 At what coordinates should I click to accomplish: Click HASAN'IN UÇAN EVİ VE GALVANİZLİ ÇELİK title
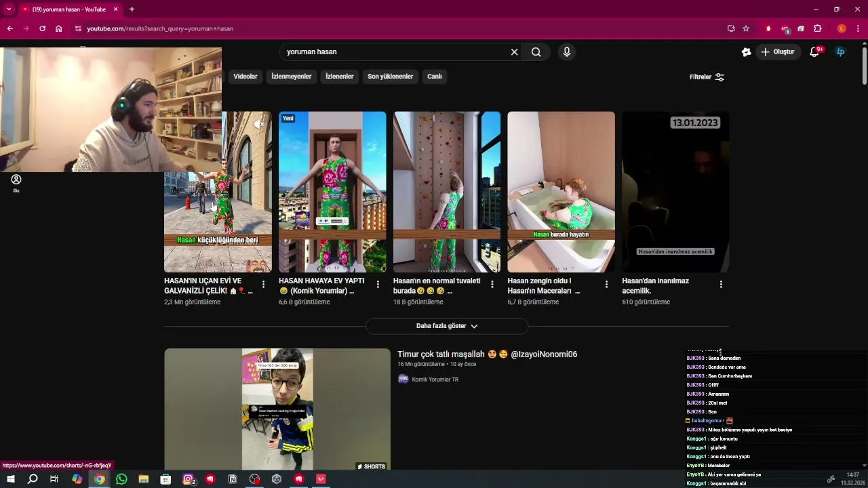pyautogui.click(x=208, y=285)
